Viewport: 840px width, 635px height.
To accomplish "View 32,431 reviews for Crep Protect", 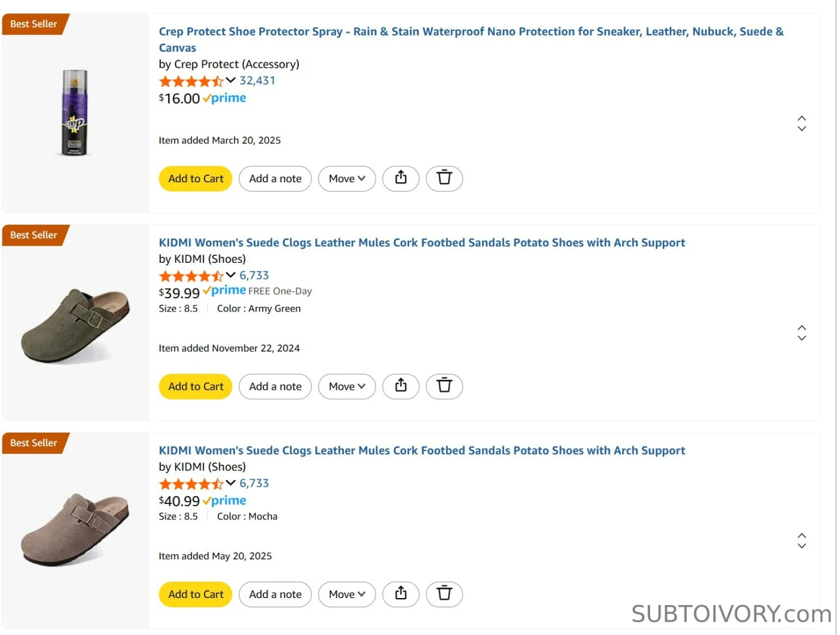I will (x=257, y=81).
